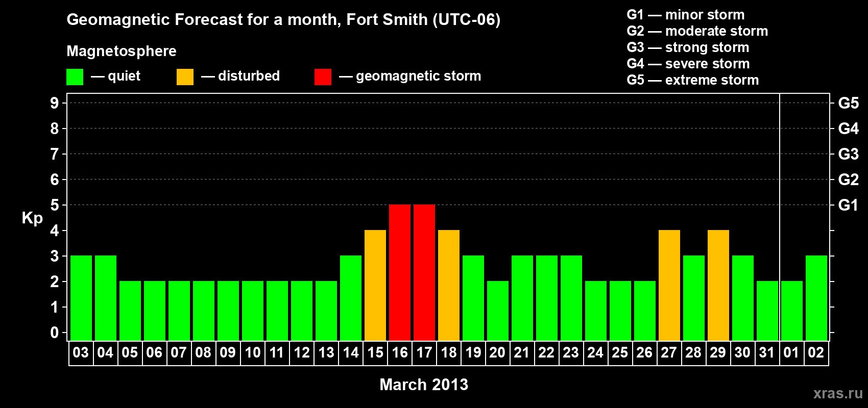Select the red bar for March 16
Viewport: 868px width, 408px height.
[x=400, y=272]
